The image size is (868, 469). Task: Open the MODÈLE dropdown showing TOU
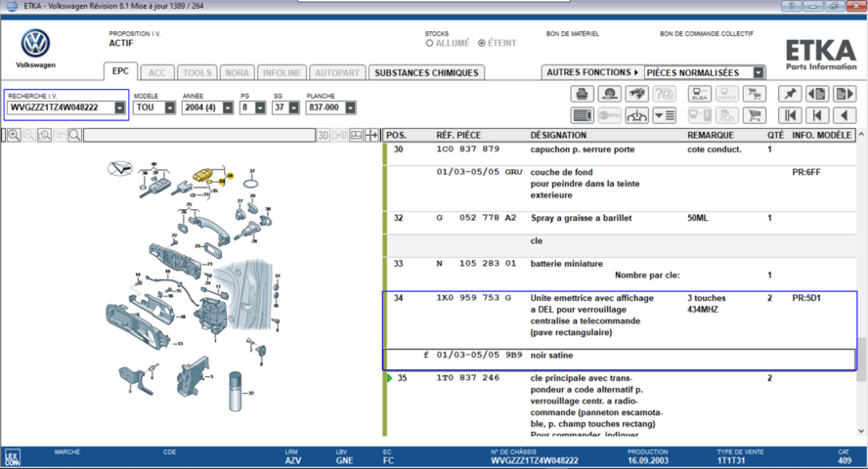pyautogui.click(x=170, y=107)
